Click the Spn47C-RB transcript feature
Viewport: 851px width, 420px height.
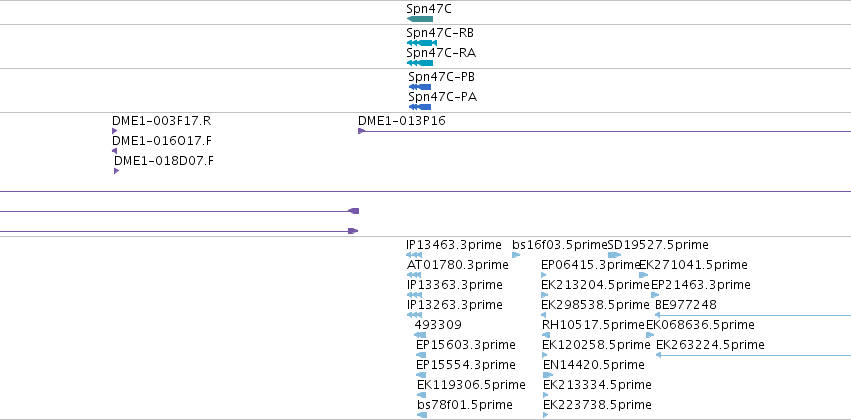pos(422,43)
